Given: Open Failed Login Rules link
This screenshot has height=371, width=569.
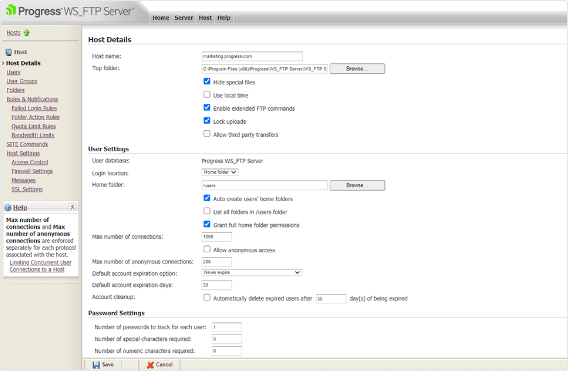Looking at the screenshot, I should click(x=34, y=108).
